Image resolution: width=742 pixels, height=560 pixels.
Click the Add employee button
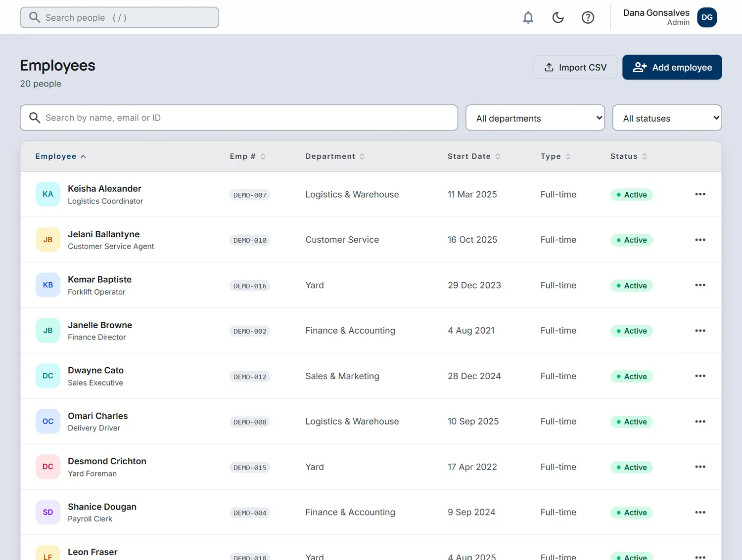672,67
